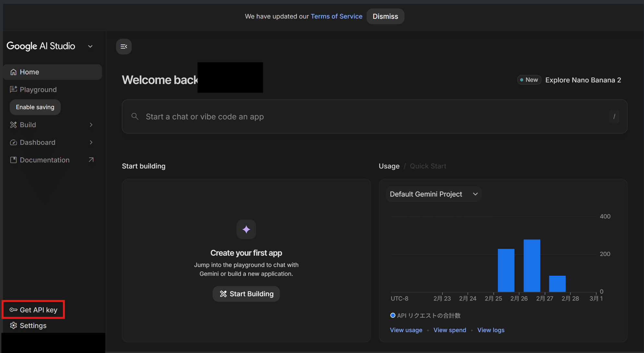The width and height of the screenshot is (644, 353).
Task: Open the Terms of Service link
Action: click(336, 17)
